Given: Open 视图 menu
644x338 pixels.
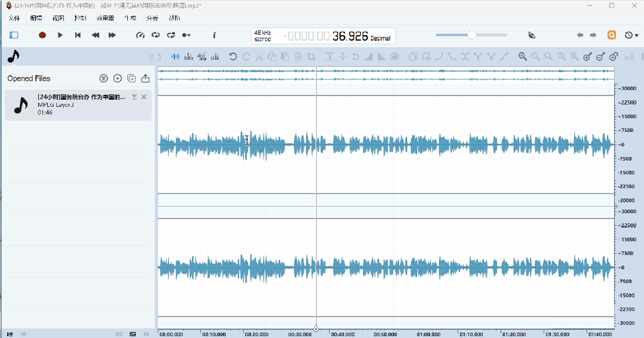Looking at the screenshot, I should click(x=59, y=18).
